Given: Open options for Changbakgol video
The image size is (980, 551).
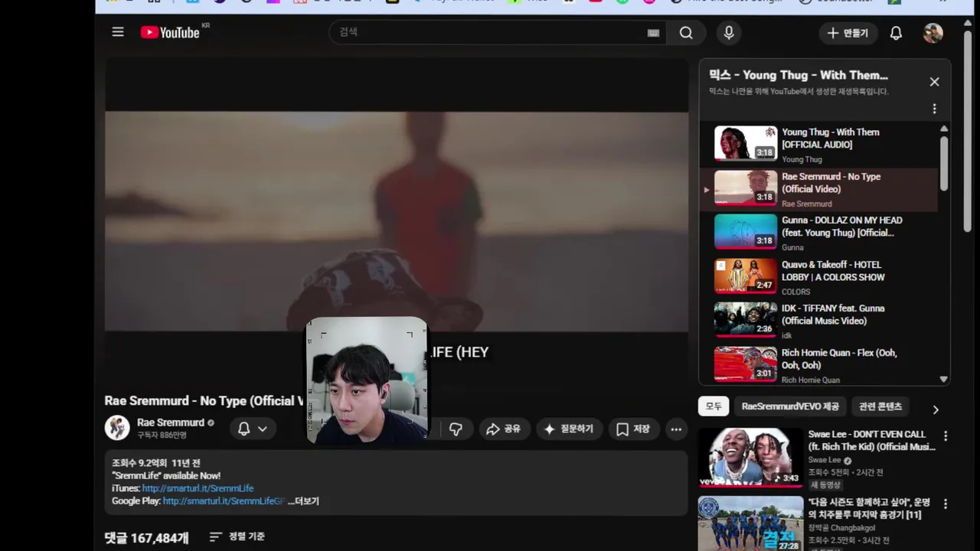Looking at the screenshot, I should tap(946, 504).
